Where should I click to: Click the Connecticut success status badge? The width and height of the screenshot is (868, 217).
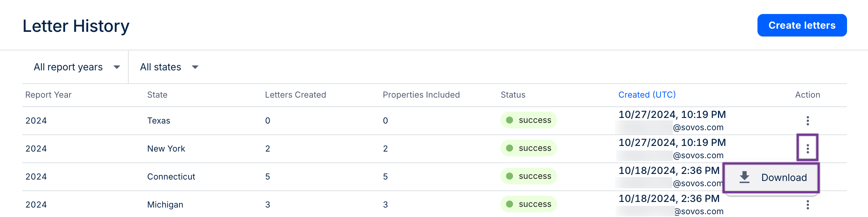(528, 176)
